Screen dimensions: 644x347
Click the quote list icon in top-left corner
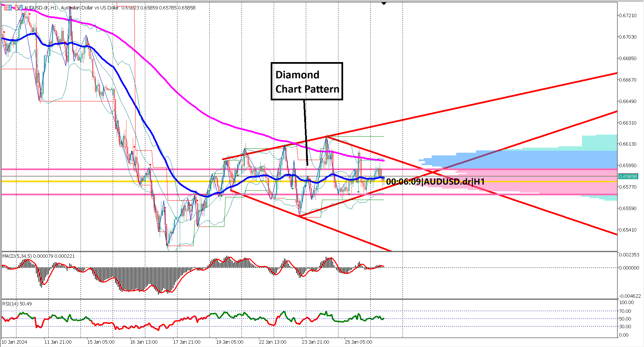8,7
